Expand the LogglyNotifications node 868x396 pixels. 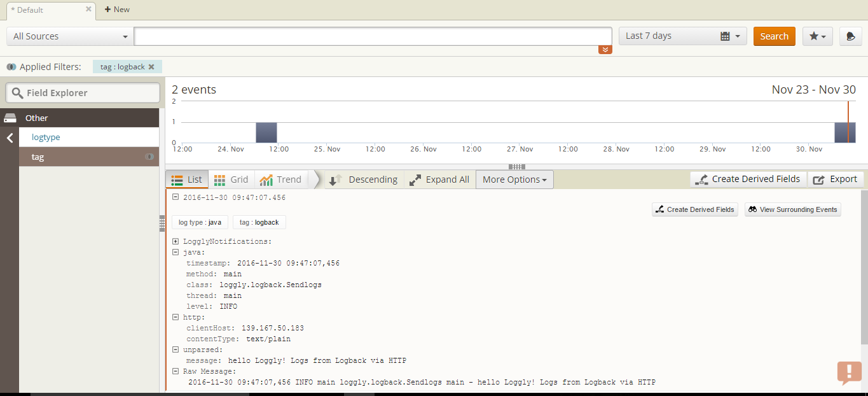click(x=176, y=242)
